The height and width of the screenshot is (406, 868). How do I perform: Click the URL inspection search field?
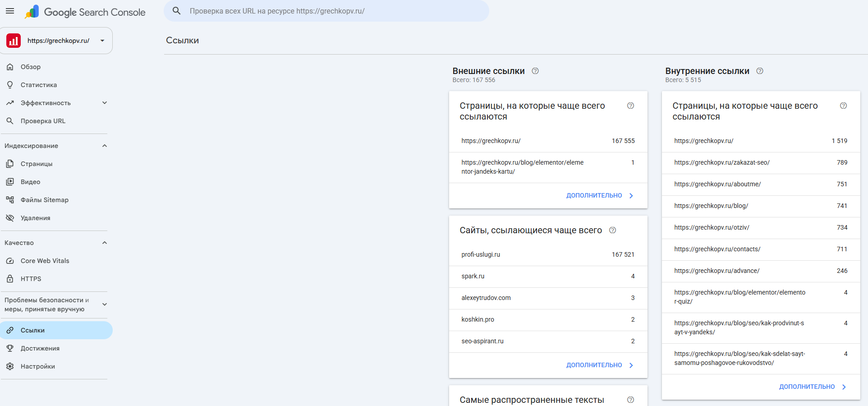(x=326, y=11)
